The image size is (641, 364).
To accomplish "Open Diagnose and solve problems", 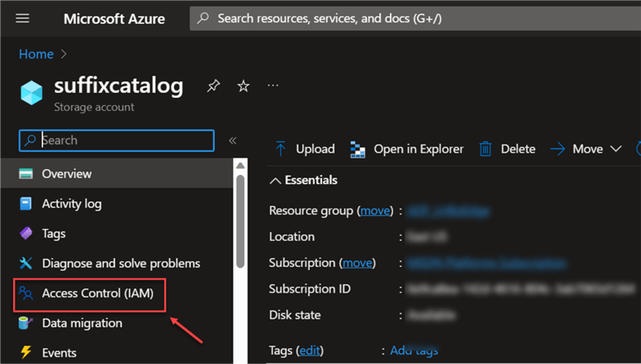I will pyautogui.click(x=121, y=264).
